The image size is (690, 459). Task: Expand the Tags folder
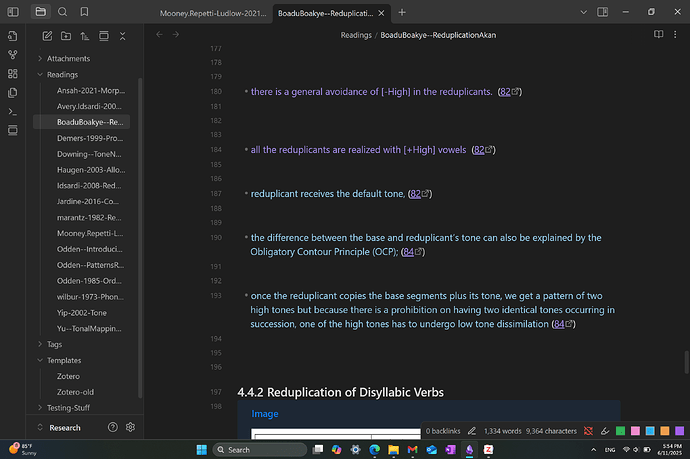(x=54, y=344)
